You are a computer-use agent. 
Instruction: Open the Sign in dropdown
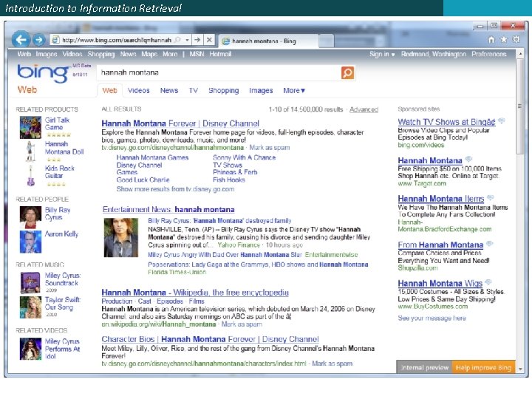tap(382, 54)
